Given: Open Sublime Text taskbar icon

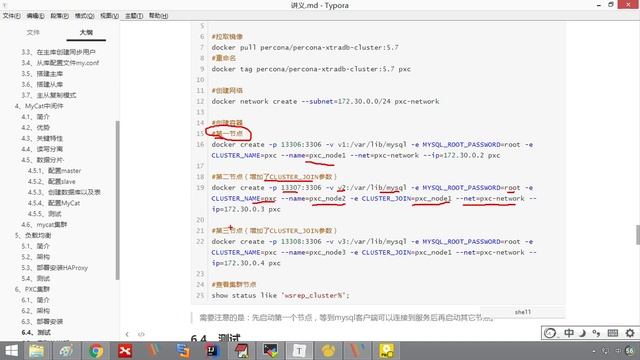Looking at the screenshot, I should point(183,351).
